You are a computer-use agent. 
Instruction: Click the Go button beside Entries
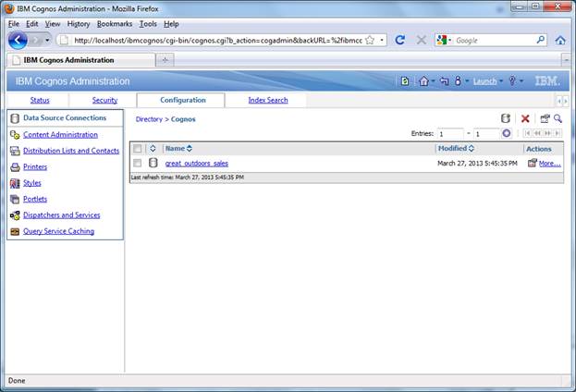[x=507, y=133]
